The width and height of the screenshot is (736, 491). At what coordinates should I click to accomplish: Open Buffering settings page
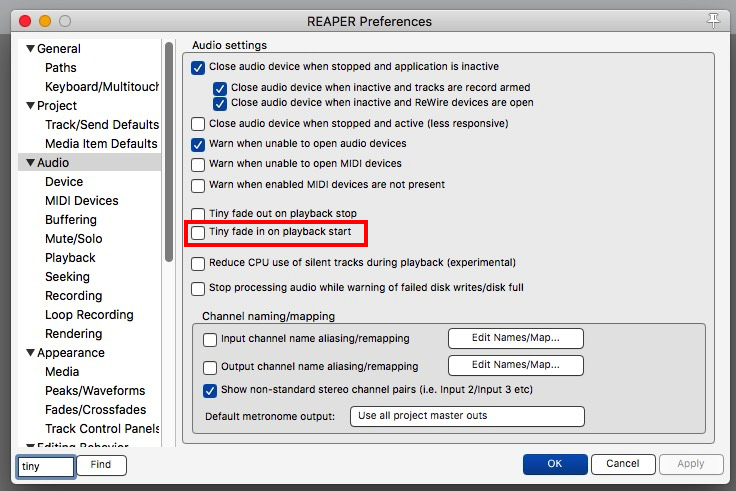tap(71, 220)
